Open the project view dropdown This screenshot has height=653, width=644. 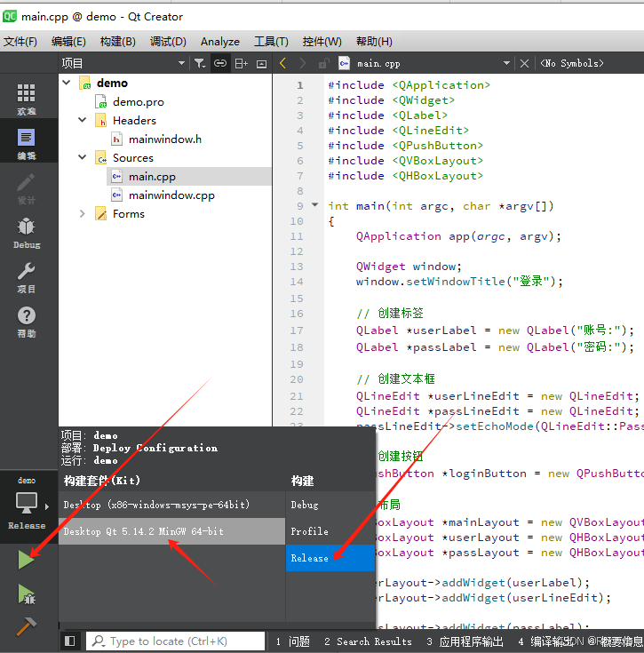pyautogui.click(x=181, y=63)
